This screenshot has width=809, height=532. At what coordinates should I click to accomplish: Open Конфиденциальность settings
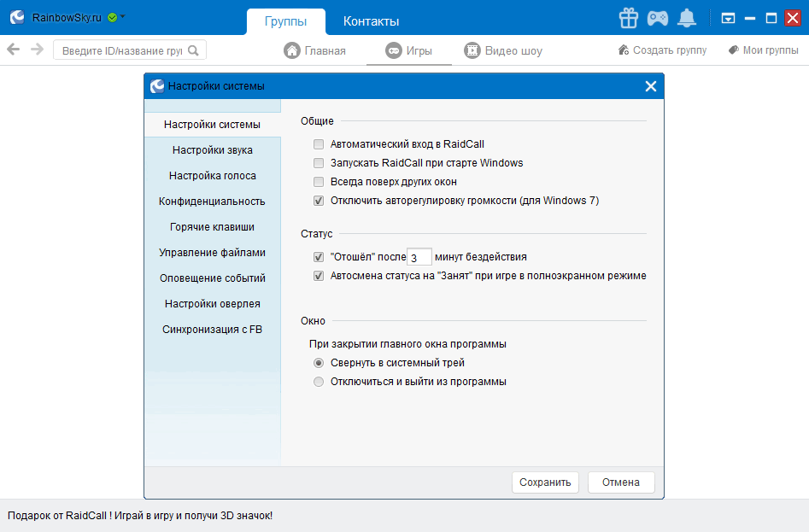point(212,201)
